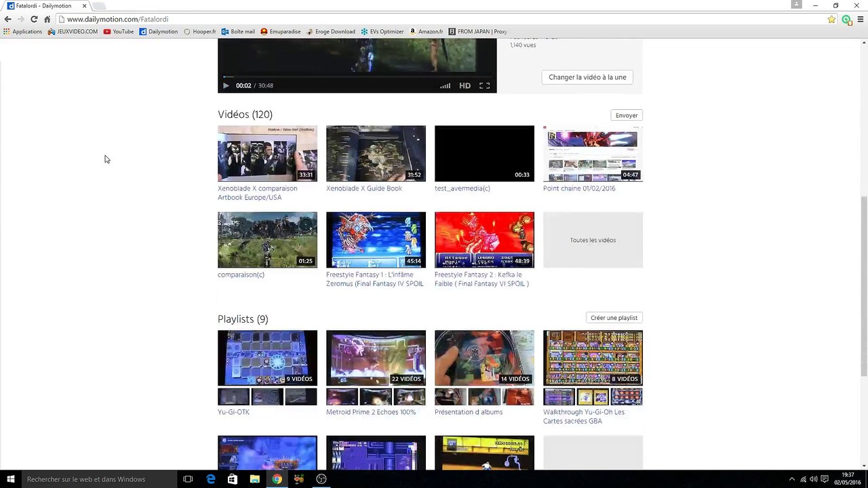Image resolution: width=868 pixels, height=488 pixels.
Task: Open the Applications bookmark
Action: pyautogui.click(x=22, y=31)
